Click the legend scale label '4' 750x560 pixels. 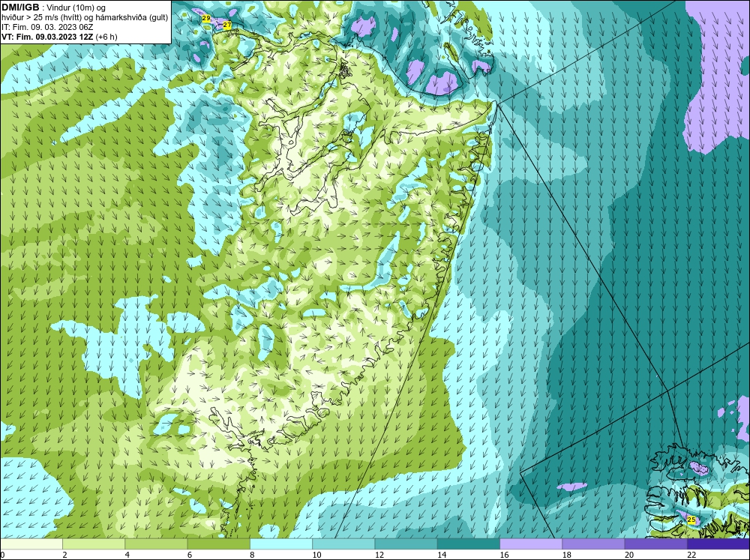coord(127,555)
